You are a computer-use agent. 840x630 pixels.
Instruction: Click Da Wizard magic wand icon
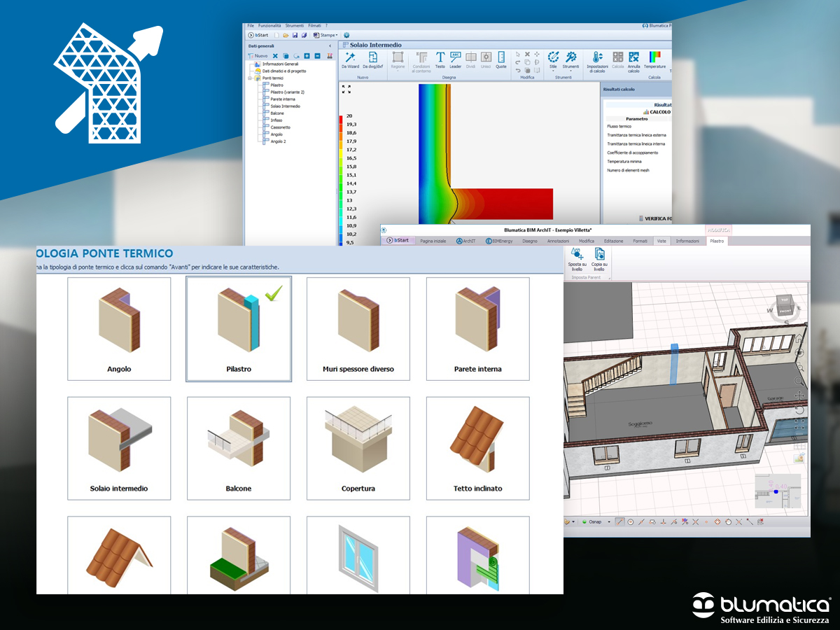pyautogui.click(x=350, y=57)
